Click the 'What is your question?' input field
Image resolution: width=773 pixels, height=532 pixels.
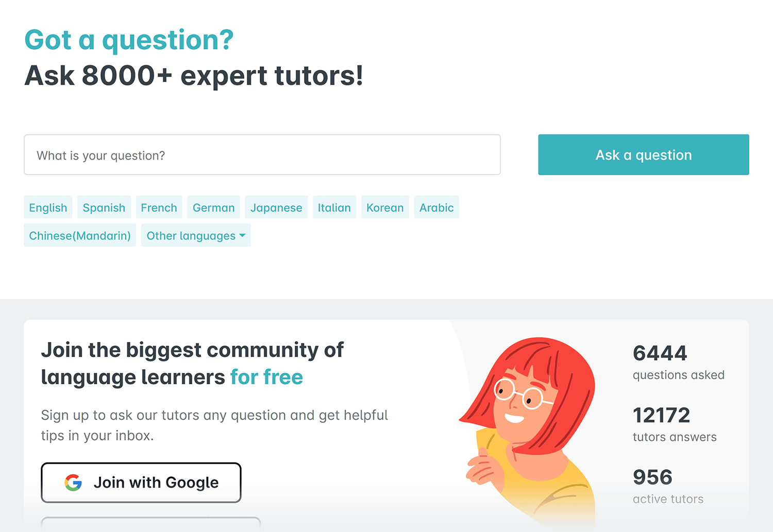[x=262, y=155]
